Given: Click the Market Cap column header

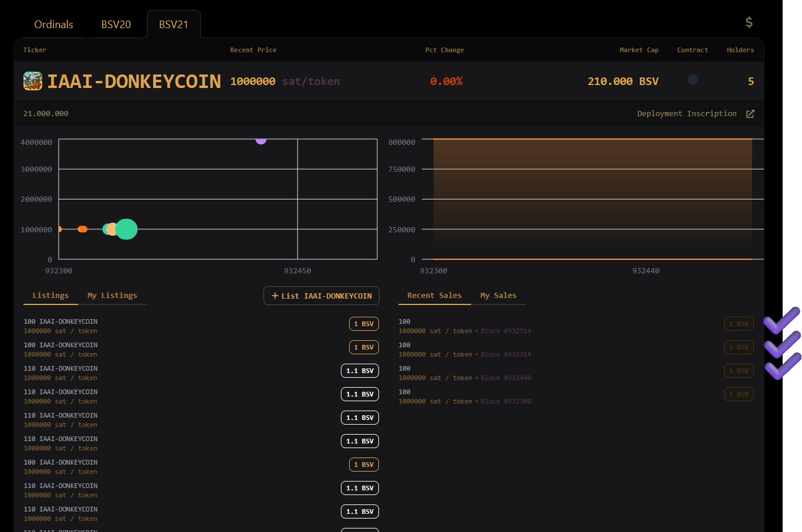Looking at the screenshot, I should 639,50.
